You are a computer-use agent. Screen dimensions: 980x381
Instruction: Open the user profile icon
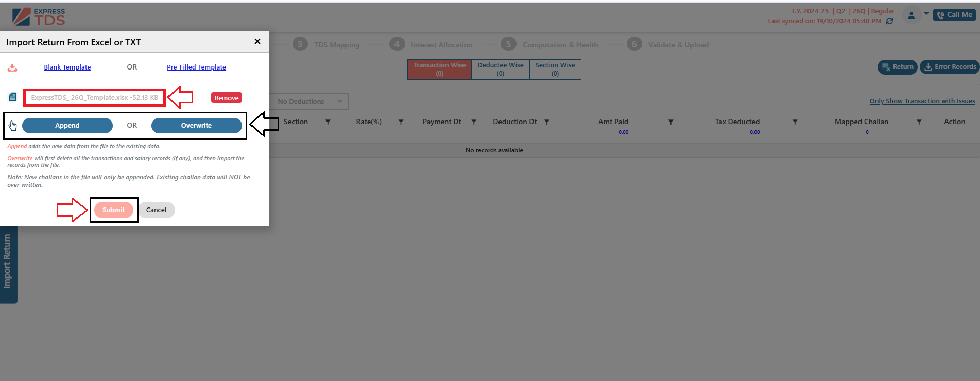[x=911, y=15]
